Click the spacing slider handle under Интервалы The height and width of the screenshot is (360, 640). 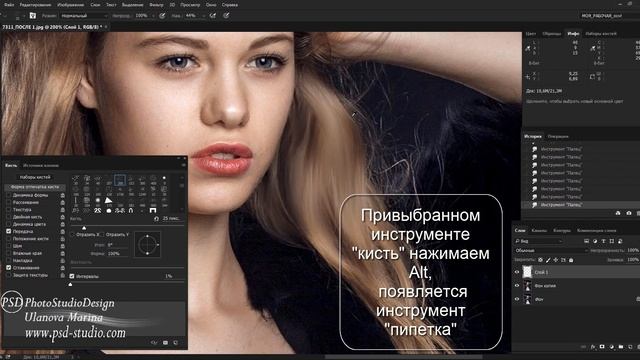pyautogui.click(x=70, y=284)
